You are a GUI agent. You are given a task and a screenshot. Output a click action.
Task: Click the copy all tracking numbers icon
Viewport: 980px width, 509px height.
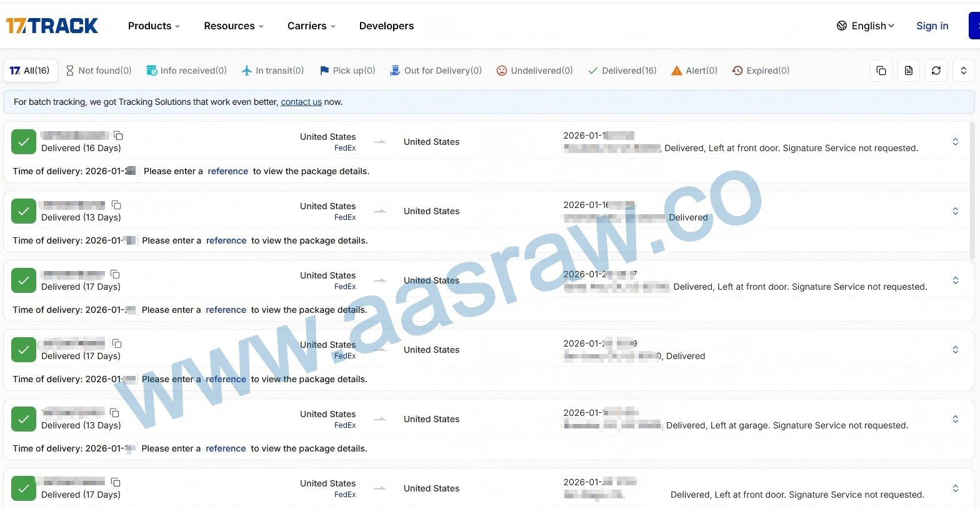pyautogui.click(x=881, y=71)
